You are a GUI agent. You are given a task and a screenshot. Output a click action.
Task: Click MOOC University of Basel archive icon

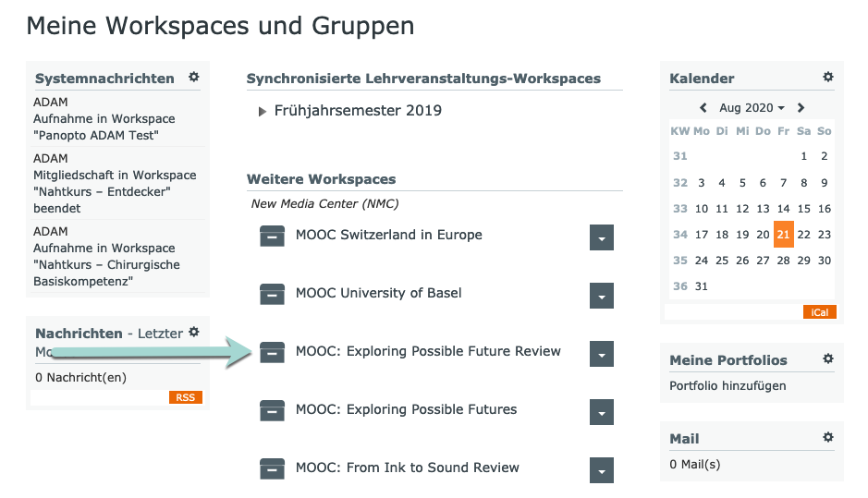(x=272, y=295)
